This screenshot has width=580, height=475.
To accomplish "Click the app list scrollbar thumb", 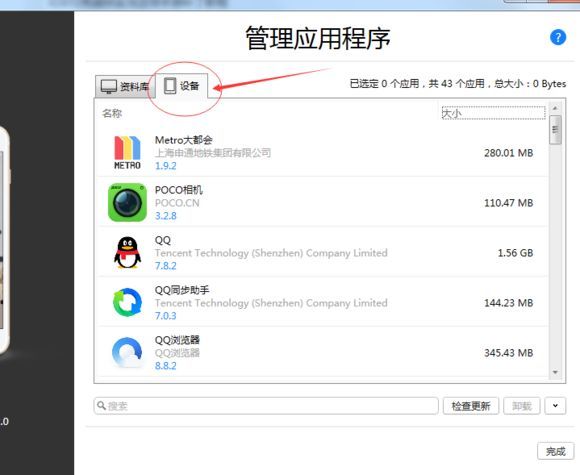I will click(555, 129).
